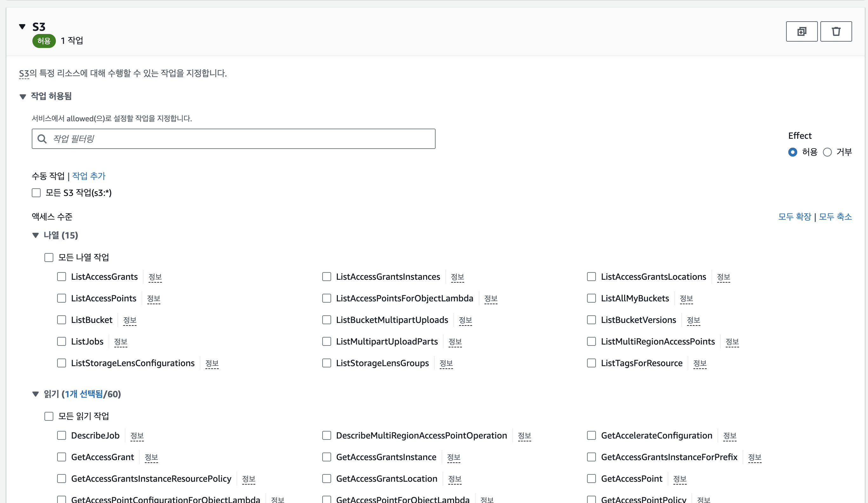Open 정보 link next to DescribeJob
The image size is (868, 503).
click(x=137, y=436)
